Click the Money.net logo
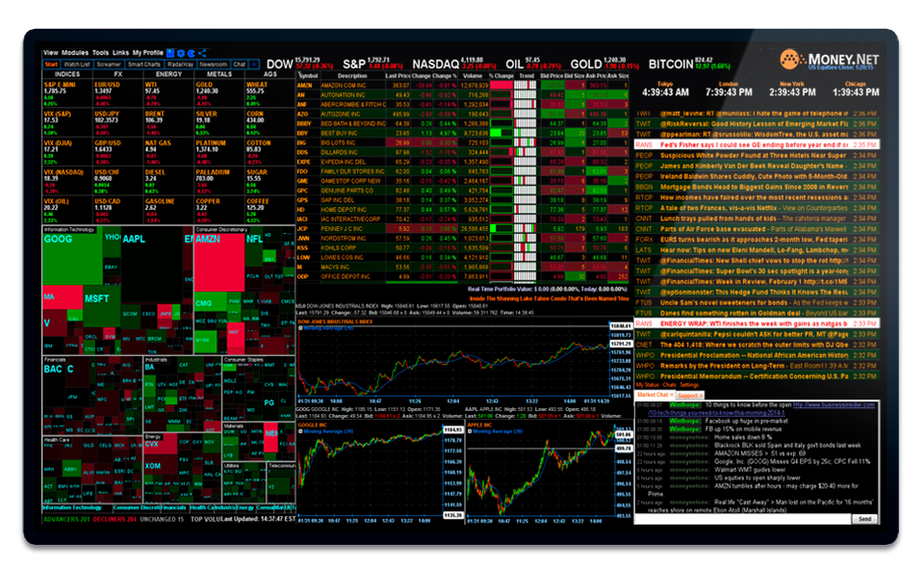This screenshot has width=924, height=566. point(829,60)
